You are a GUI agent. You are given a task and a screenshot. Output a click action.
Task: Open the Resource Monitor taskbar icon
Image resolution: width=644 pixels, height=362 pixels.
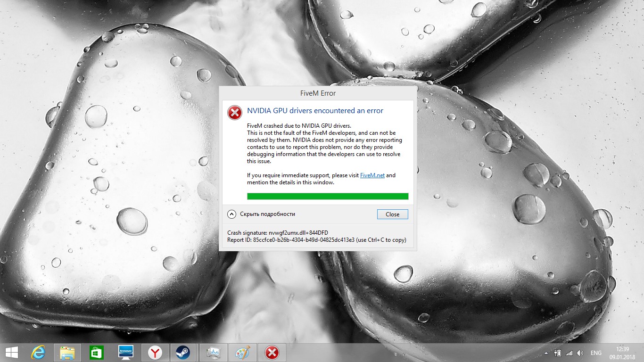tap(214, 353)
